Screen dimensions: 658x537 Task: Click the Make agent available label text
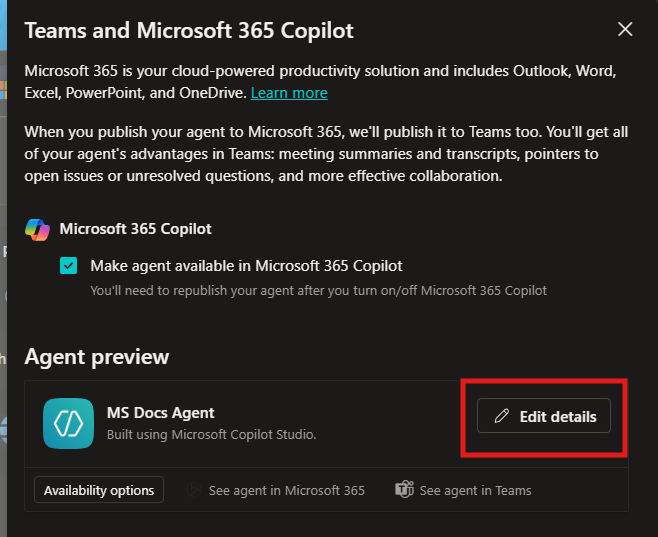click(246, 266)
